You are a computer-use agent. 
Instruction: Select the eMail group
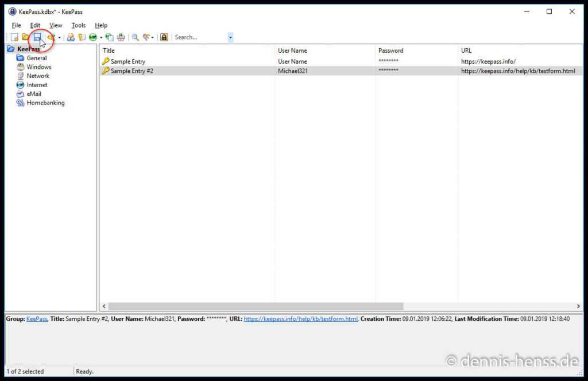click(34, 94)
